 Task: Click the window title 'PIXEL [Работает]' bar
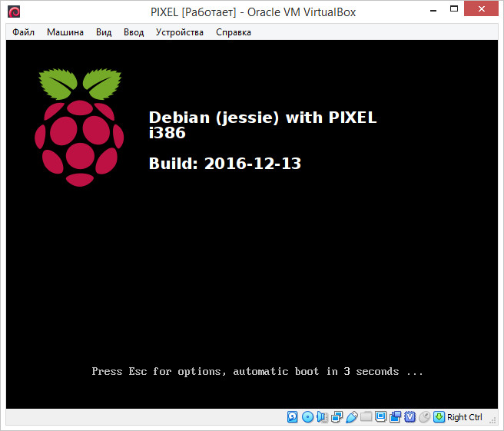click(253, 12)
